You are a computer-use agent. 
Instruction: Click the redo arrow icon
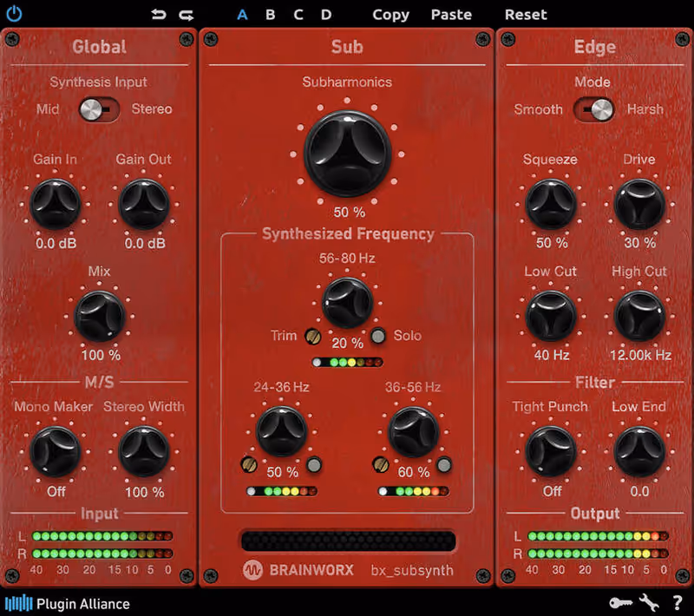point(186,15)
